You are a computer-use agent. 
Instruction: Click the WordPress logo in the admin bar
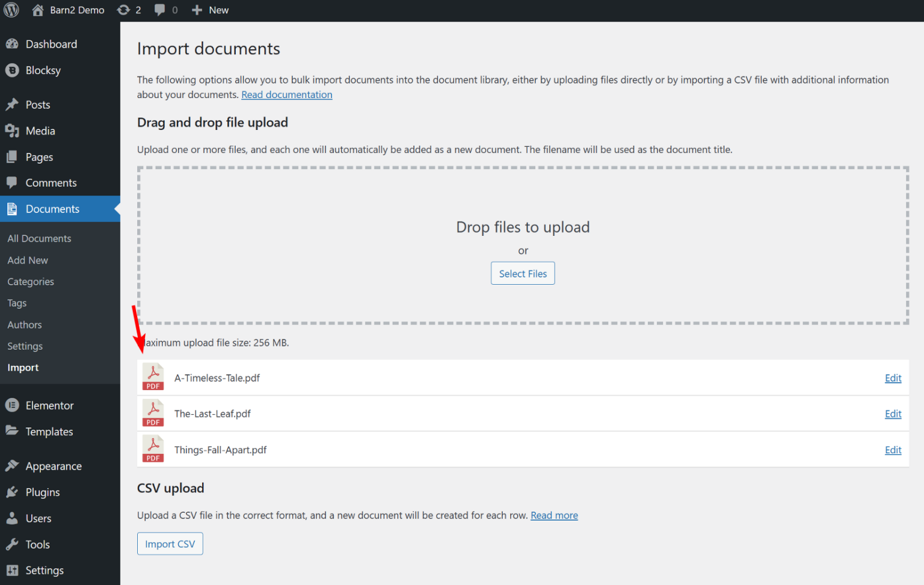[11, 10]
